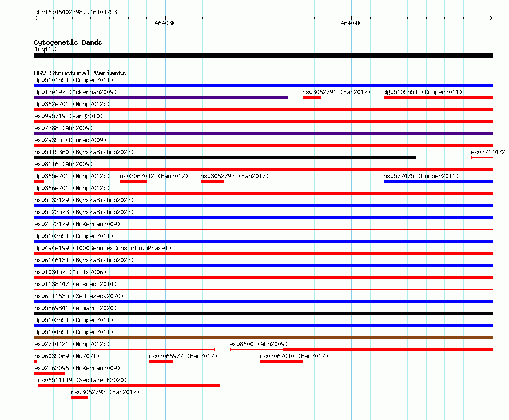The image size is (509, 420).
Task: Click the purple bar under dgv13e197
Action: coord(161,98)
